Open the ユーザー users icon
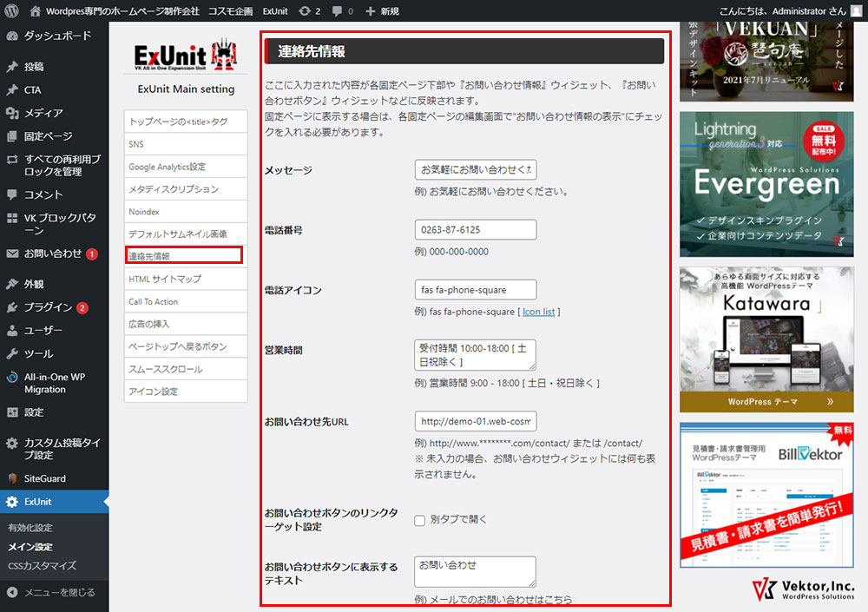The height and width of the screenshot is (612, 868). point(12,331)
